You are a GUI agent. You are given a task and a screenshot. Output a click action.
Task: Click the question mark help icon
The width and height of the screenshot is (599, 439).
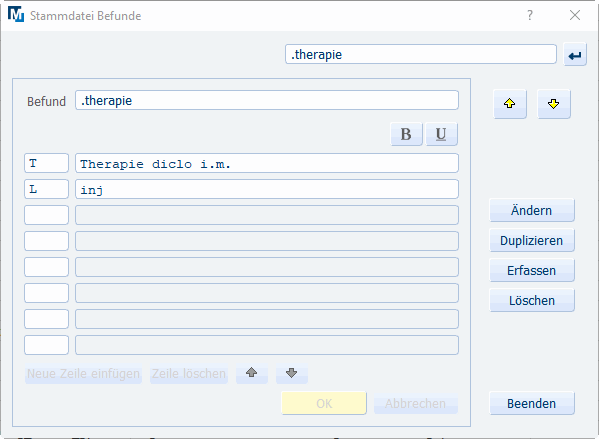pyautogui.click(x=530, y=15)
